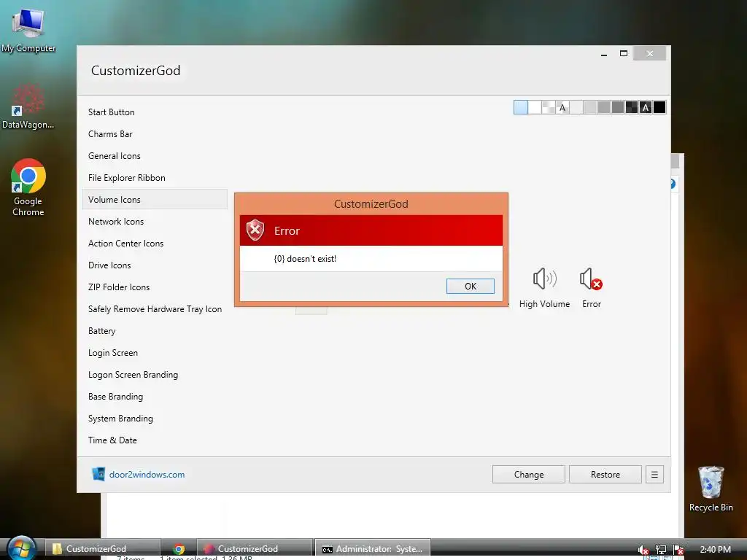Open the Logon Screen Branding category
The width and height of the screenshot is (747, 560).
pos(133,375)
